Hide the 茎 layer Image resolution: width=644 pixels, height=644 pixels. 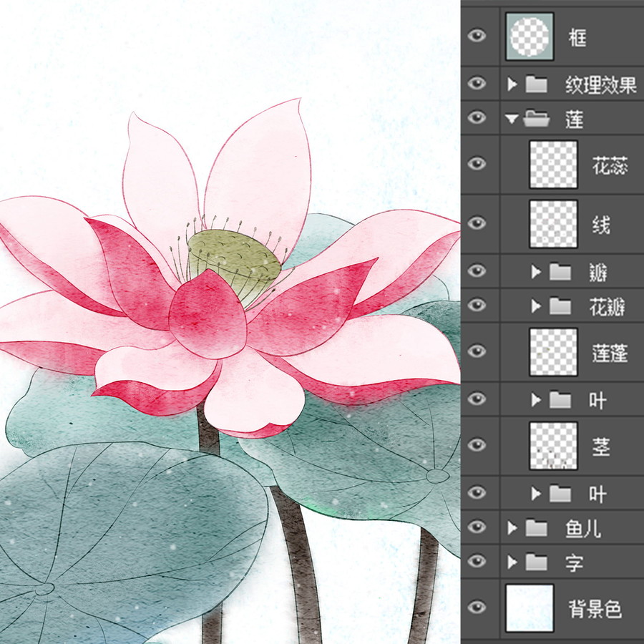477,445
